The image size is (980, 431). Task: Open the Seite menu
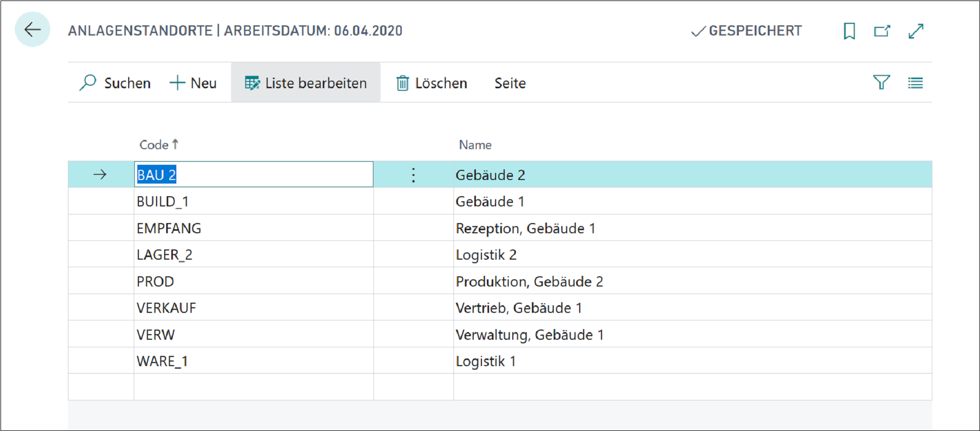510,83
